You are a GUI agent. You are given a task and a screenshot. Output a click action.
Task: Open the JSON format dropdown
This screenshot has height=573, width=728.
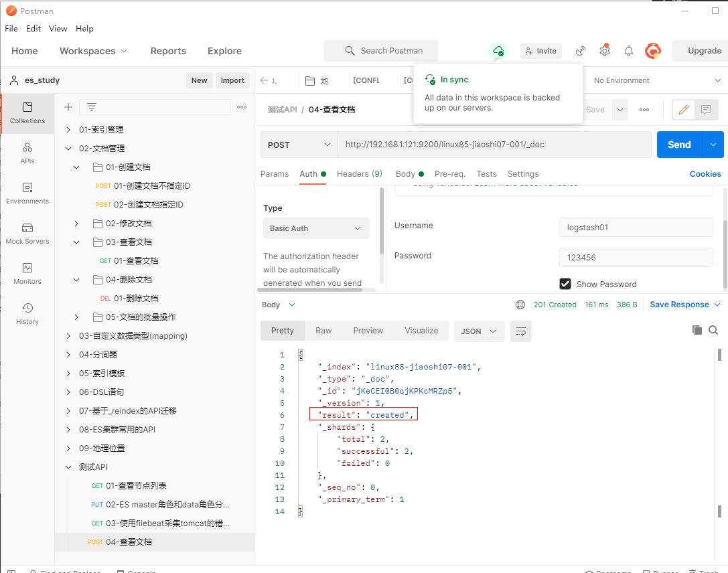pyautogui.click(x=479, y=331)
